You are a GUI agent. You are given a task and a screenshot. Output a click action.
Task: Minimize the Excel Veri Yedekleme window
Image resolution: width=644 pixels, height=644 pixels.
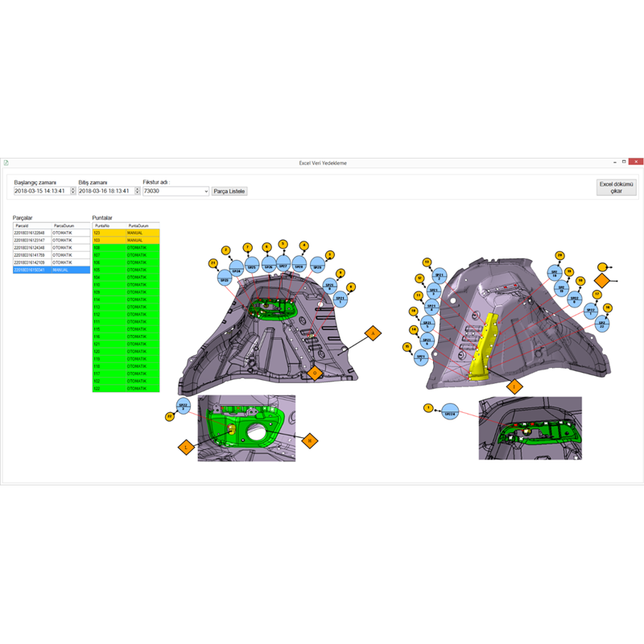pos(615,163)
